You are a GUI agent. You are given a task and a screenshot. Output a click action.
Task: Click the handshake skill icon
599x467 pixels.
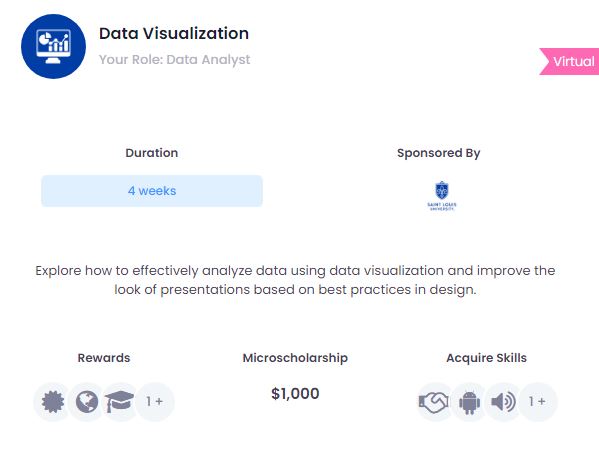(434, 402)
